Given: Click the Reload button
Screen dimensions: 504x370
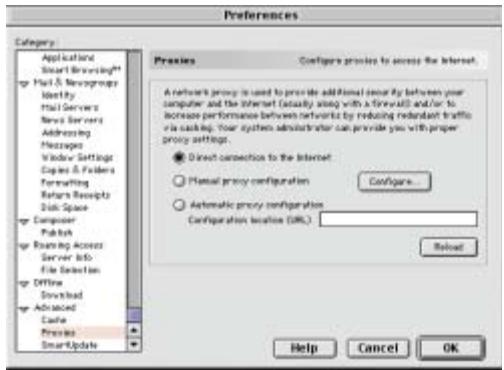Looking at the screenshot, I should [449, 247].
